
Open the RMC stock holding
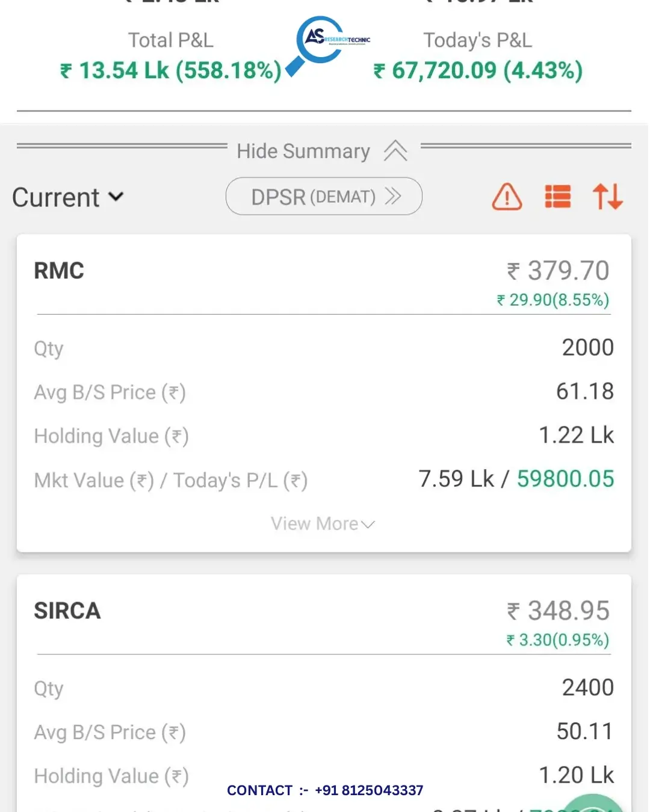59,271
